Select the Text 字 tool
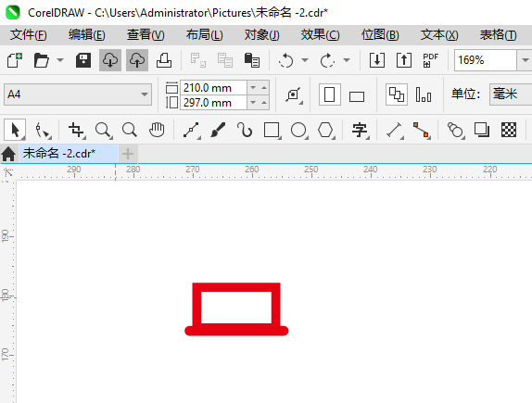Viewport: 532px width, 403px height. pos(361,131)
